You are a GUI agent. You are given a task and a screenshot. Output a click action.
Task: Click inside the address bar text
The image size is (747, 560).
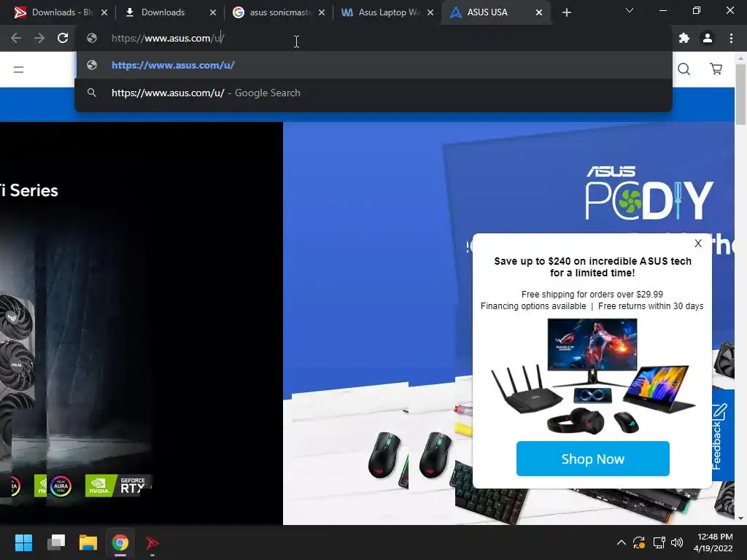[168, 38]
